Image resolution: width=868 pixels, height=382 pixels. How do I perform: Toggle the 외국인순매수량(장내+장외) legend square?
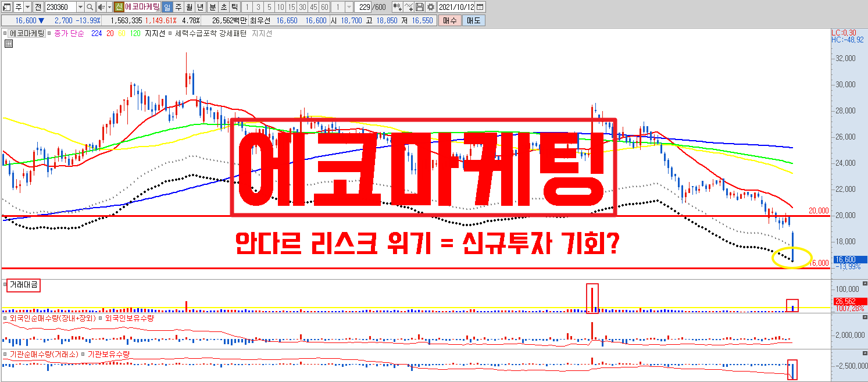pyautogui.click(x=5, y=318)
